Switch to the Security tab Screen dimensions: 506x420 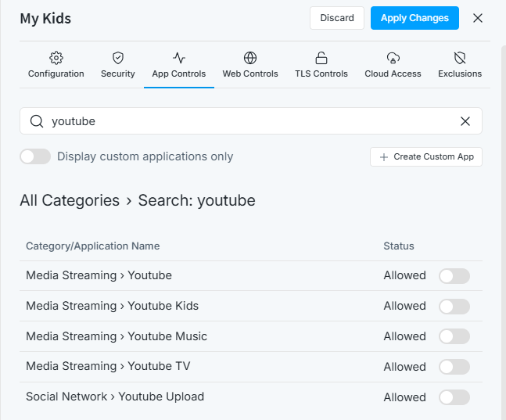118,65
